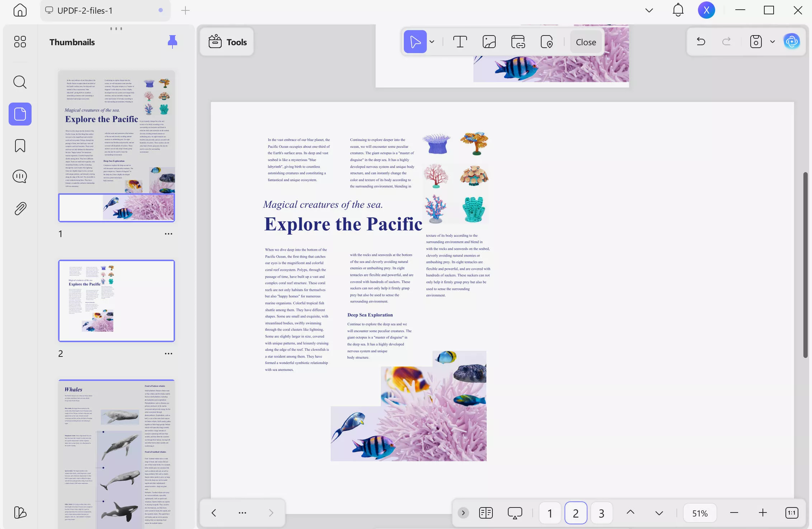Toggle two-page reading layout
Screen dimensions: 812x529
[x=486, y=513]
